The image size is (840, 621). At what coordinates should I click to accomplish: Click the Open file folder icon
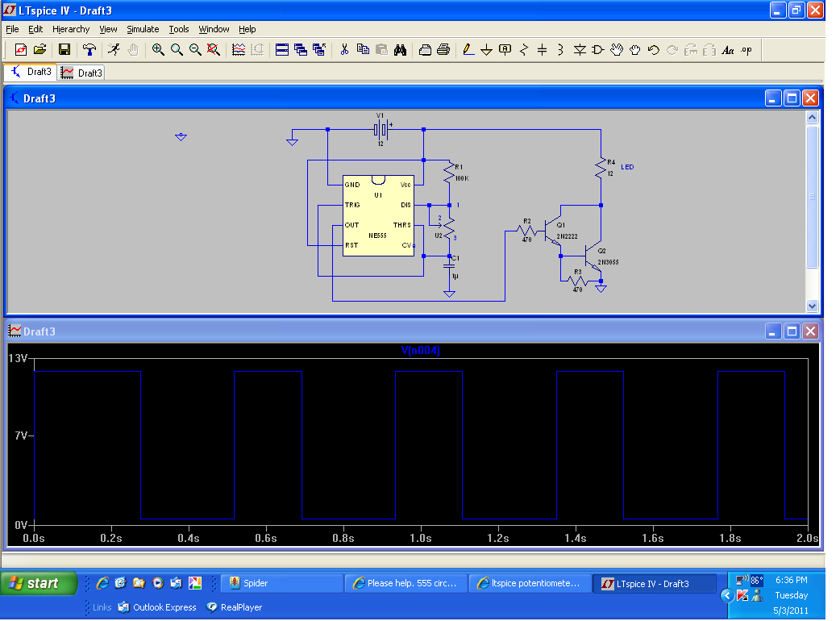[x=40, y=50]
